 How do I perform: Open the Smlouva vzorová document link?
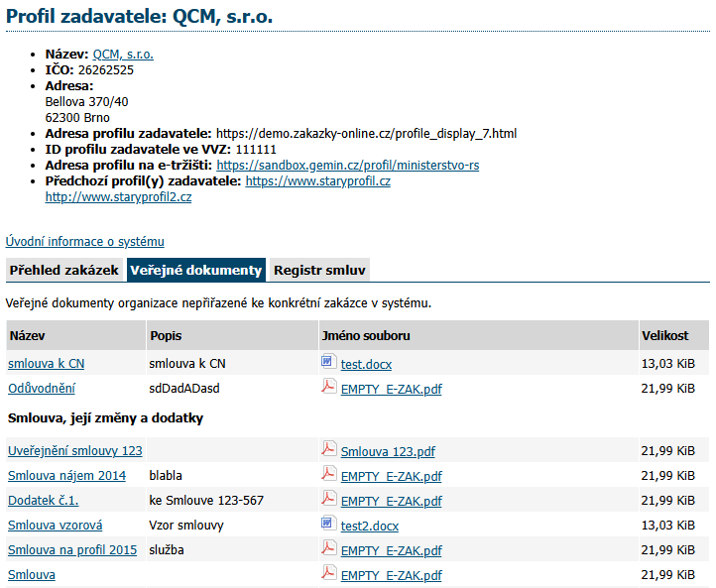tap(56, 526)
